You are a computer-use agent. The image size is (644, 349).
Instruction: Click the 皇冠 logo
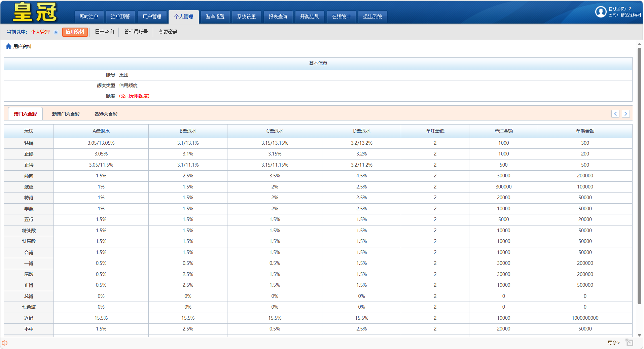[x=35, y=12]
